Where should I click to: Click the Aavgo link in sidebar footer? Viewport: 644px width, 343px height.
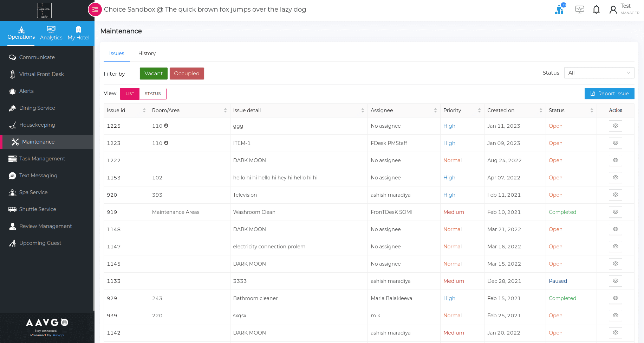click(58, 335)
